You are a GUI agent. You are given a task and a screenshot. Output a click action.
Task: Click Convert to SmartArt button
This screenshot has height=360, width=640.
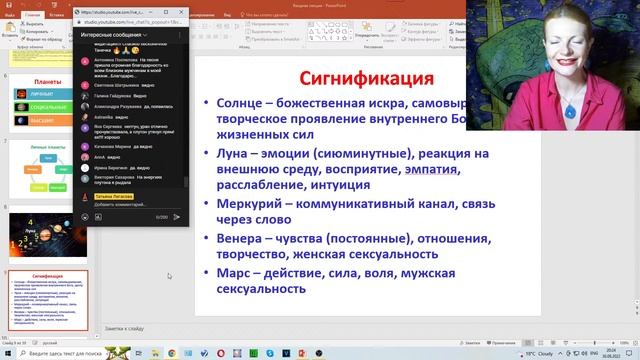(273, 39)
